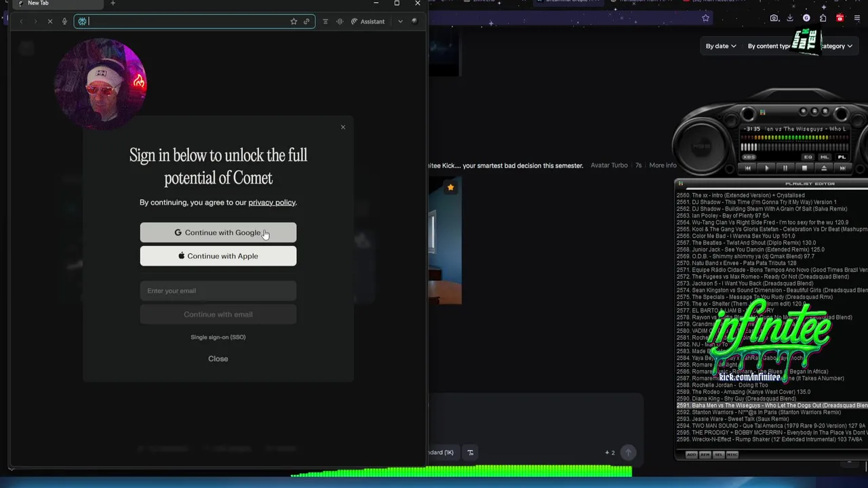Open the G account icon in background browser
The width and height of the screenshot is (868, 488).
coord(806,18)
